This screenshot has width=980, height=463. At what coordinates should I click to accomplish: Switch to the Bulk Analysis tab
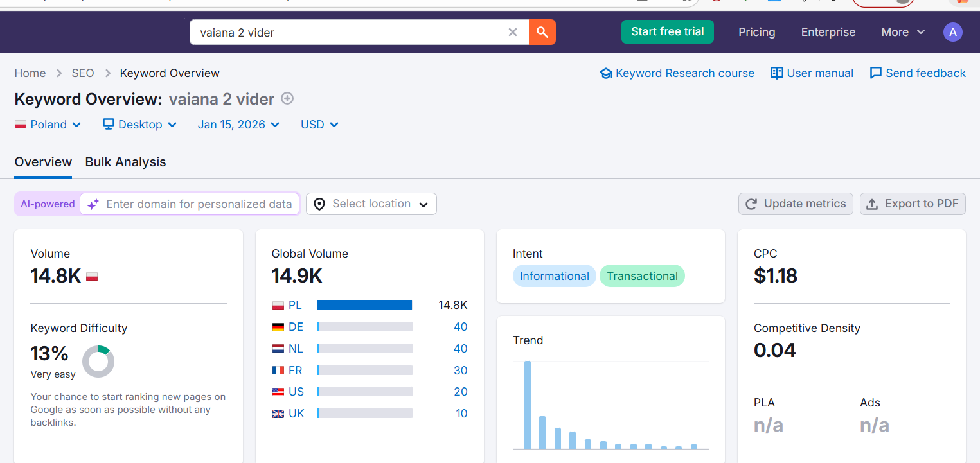[x=125, y=162]
